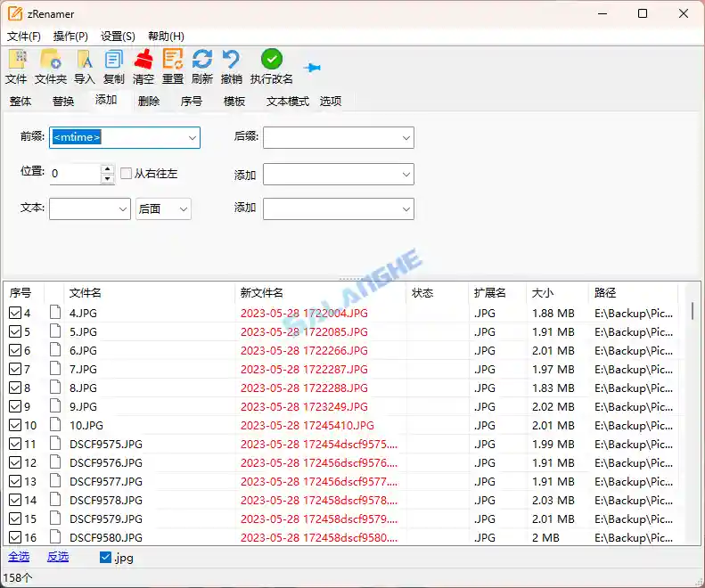Uncheck the checkbox for row 7
This screenshot has height=588, width=705.
coord(15,369)
